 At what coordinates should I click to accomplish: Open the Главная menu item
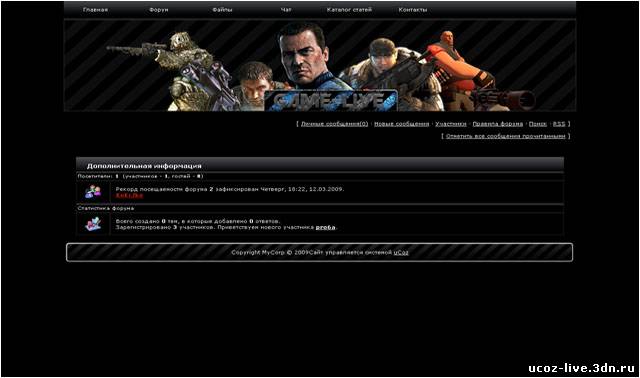coord(96,9)
